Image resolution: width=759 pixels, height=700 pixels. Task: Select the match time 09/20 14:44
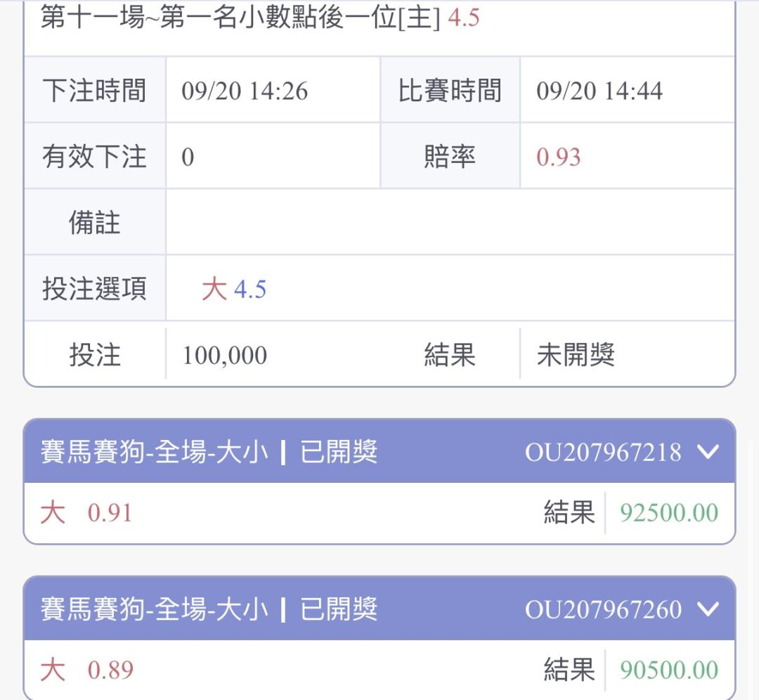point(599,91)
